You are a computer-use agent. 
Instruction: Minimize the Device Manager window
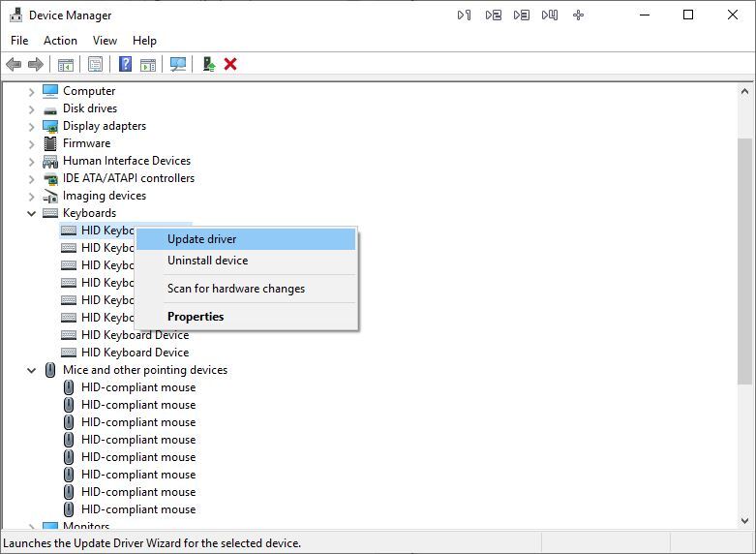645,15
